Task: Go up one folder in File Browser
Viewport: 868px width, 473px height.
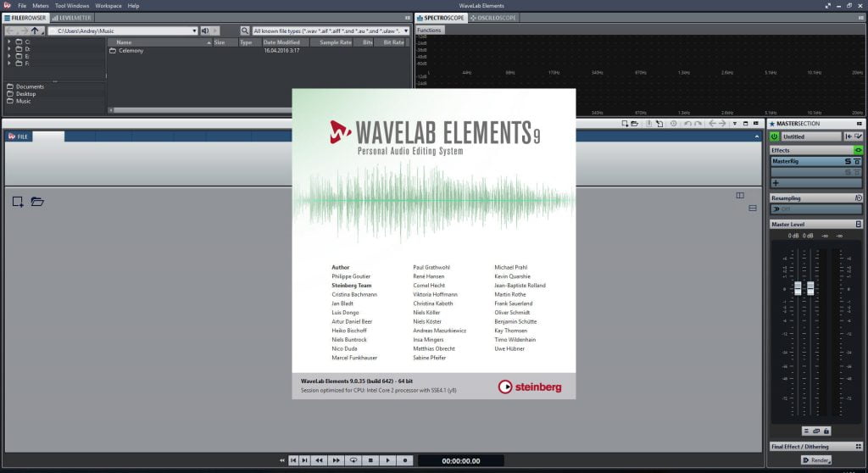Action: (36, 31)
